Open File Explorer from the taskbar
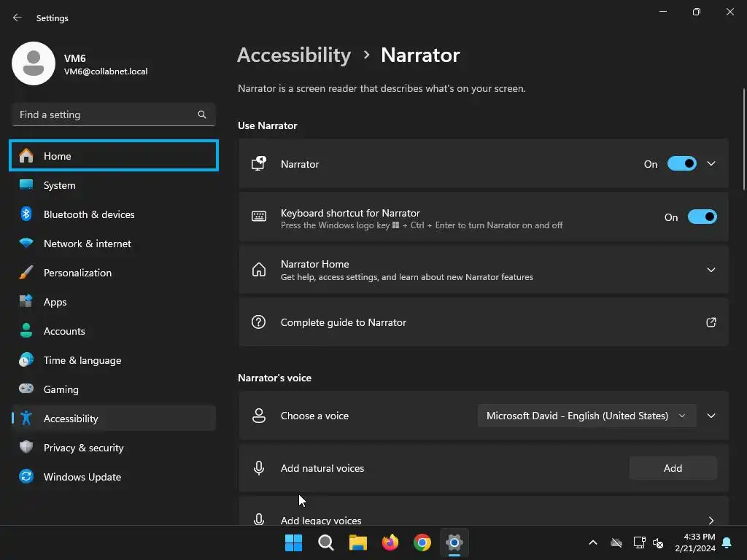Image resolution: width=747 pixels, height=560 pixels. (x=357, y=542)
